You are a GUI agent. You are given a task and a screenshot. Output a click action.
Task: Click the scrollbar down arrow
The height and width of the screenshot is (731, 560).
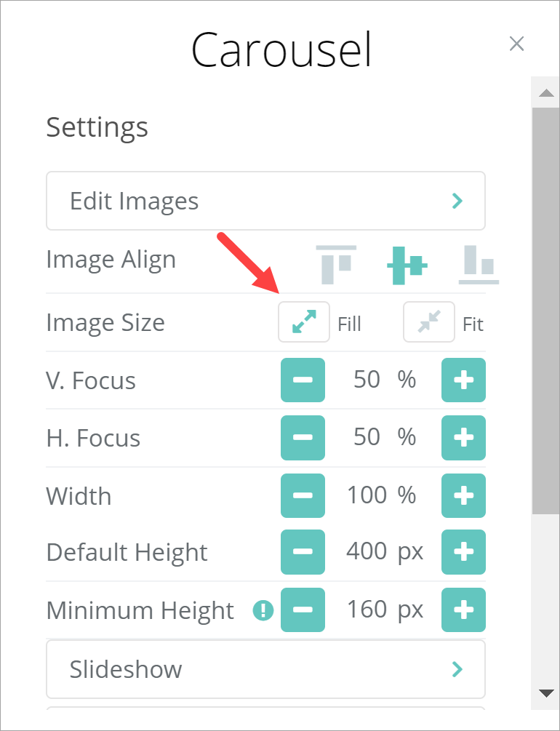coord(545,692)
